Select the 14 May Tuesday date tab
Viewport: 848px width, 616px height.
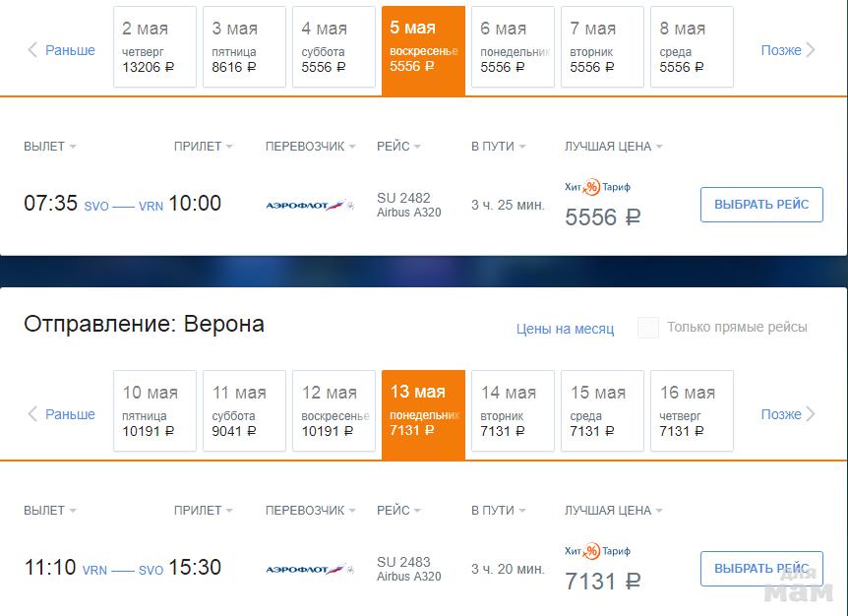click(x=513, y=411)
